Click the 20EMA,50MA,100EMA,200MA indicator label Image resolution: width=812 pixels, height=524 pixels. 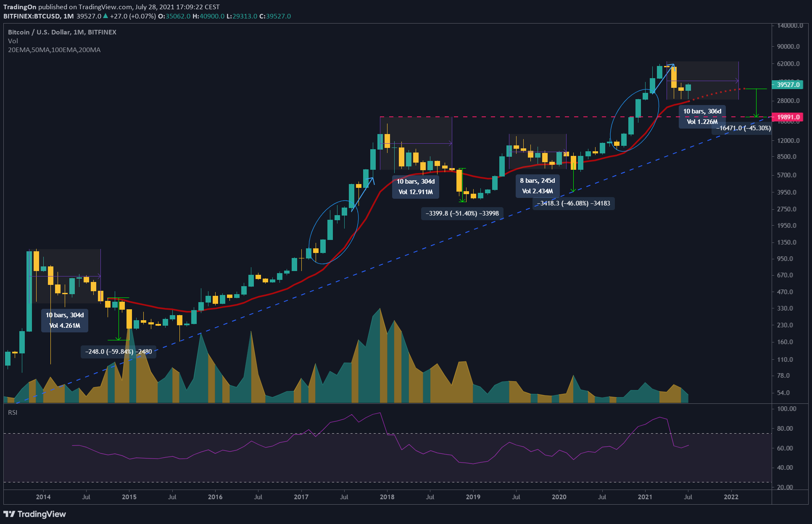click(54, 50)
